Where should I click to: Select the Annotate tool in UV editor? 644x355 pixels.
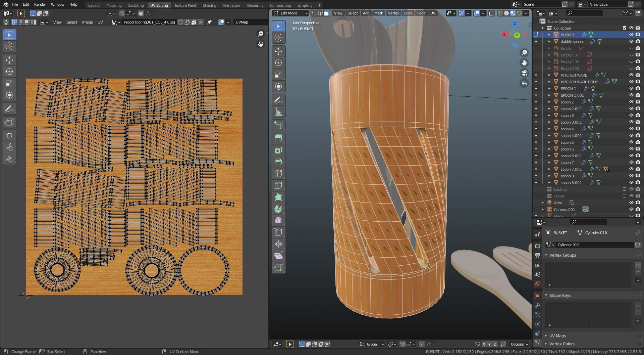(x=9, y=109)
